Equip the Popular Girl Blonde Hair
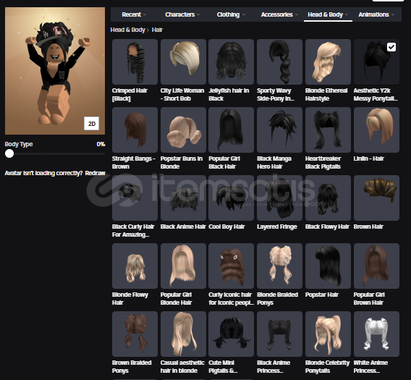This screenshot has height=380, width=411. [183, 266]
